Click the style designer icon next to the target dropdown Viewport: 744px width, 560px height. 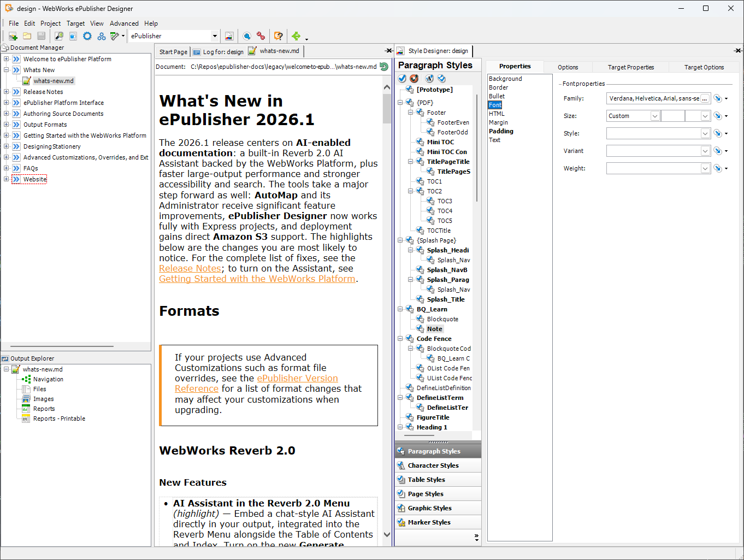coord(229,36)
